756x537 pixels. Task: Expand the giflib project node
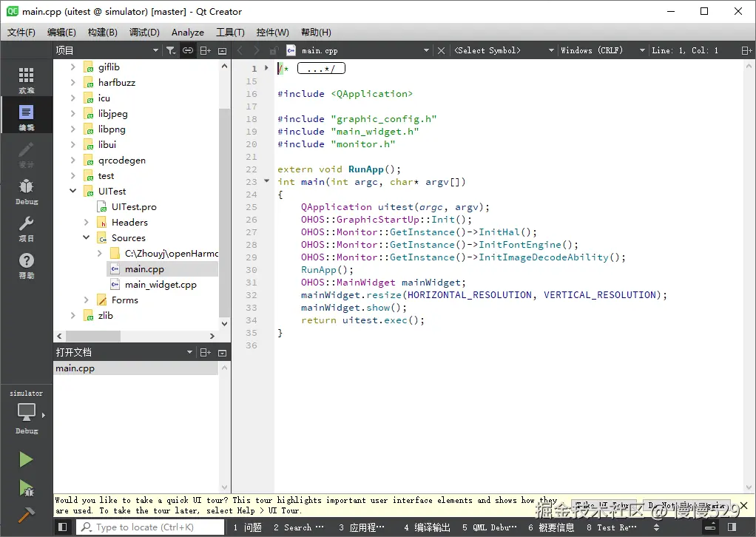(72, 67)
